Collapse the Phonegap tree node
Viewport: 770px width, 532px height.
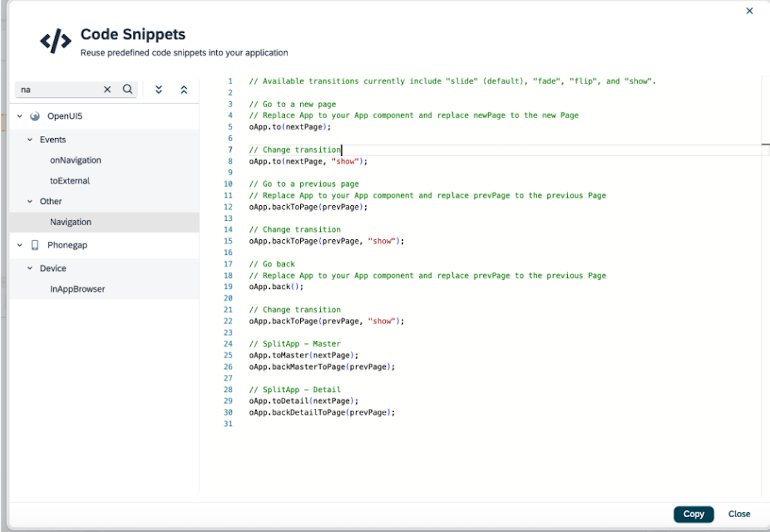[20, 245]
